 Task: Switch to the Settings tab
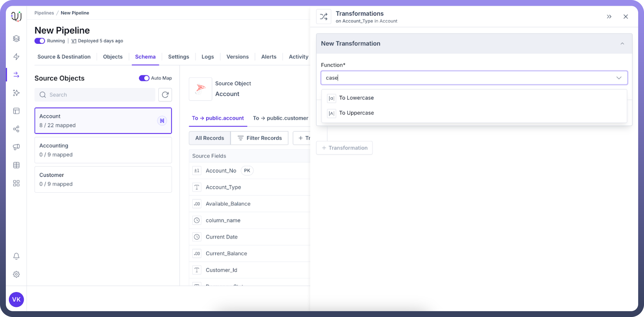tap(178, 57)
